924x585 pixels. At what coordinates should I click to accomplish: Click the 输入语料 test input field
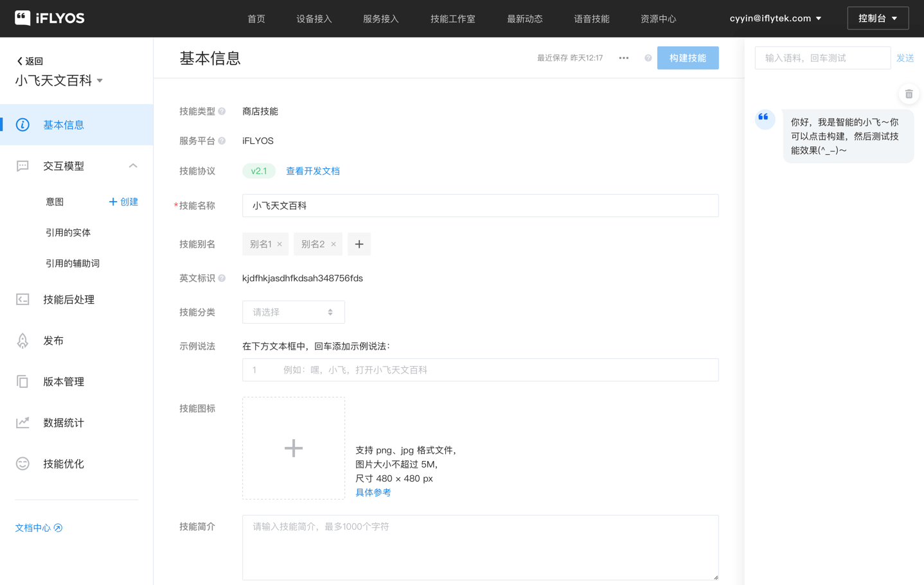coord(822,58)
